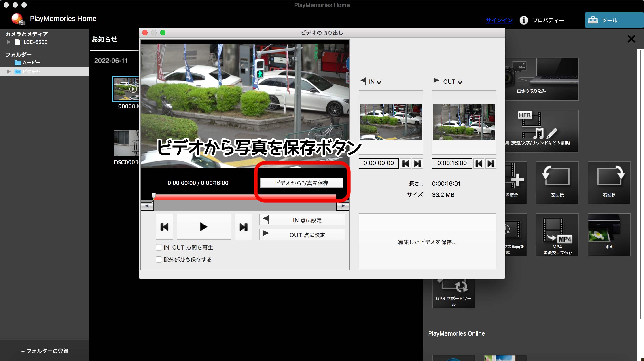Click the お知らせ heading
This screenshot has width=644, height=361.
pos(104,39)
